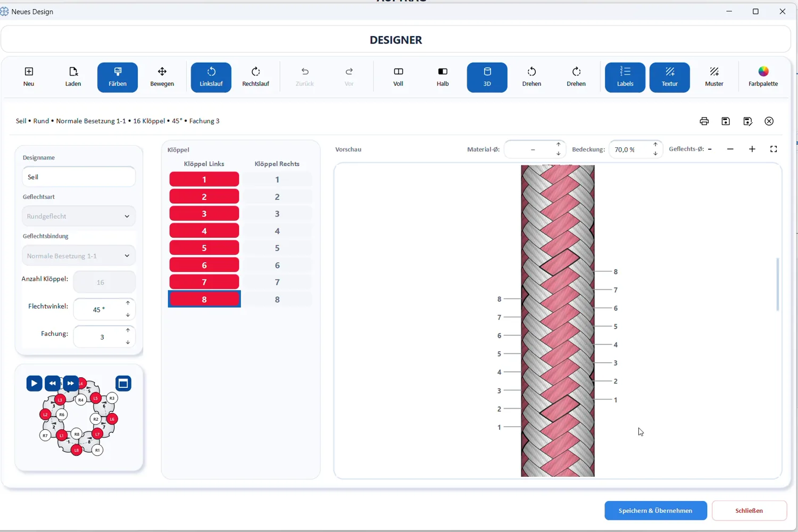
Task: Increase the Flechtwinkel angle
Action: click(128, 303)
